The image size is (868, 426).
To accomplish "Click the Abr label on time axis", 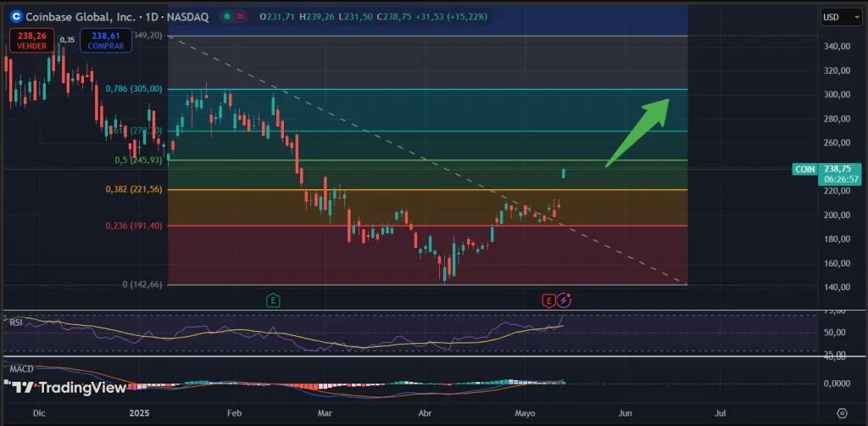I will [x=425, y=413].
